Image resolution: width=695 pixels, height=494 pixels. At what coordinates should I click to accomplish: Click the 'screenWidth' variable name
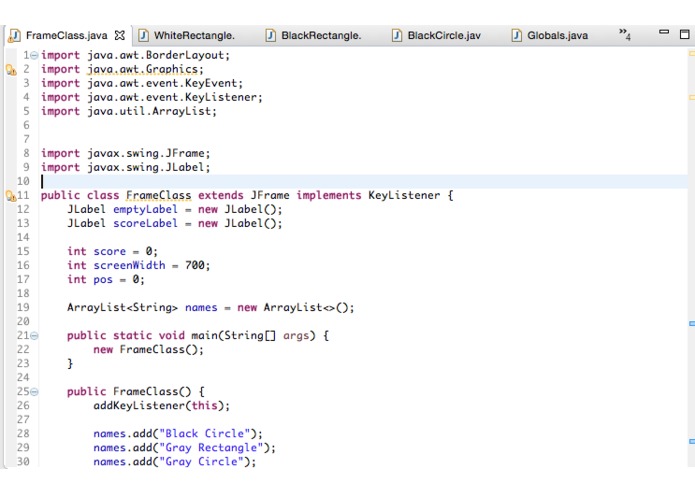(129, 265)
